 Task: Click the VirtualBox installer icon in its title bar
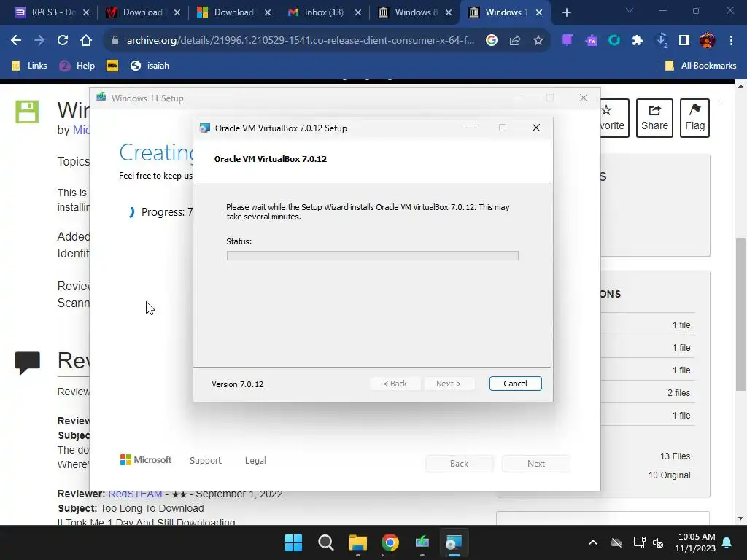pyautogui.click(x=205, y=128)
